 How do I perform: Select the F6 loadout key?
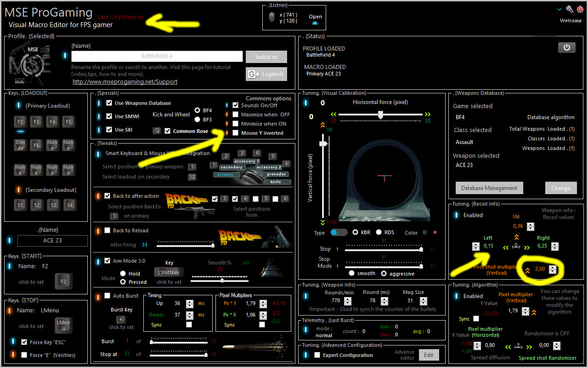(36, 145)
